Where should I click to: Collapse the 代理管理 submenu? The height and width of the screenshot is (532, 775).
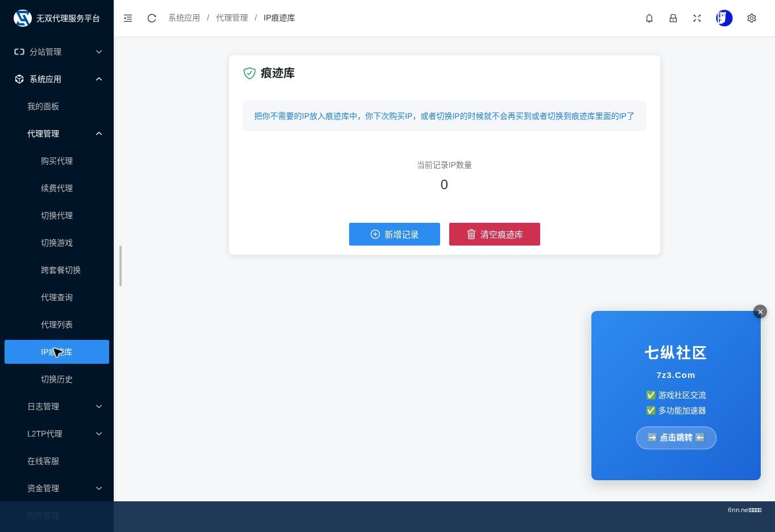click(57, 134)
